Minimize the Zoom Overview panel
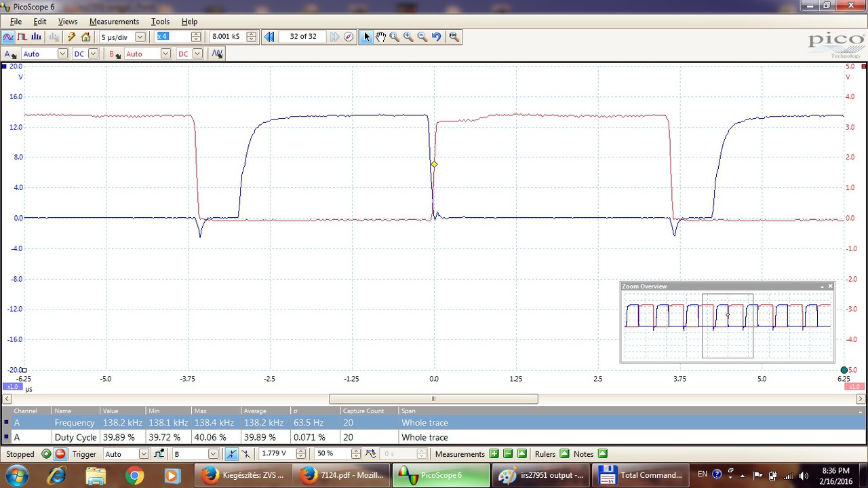The image size is (868, 488). coord(822,286)
